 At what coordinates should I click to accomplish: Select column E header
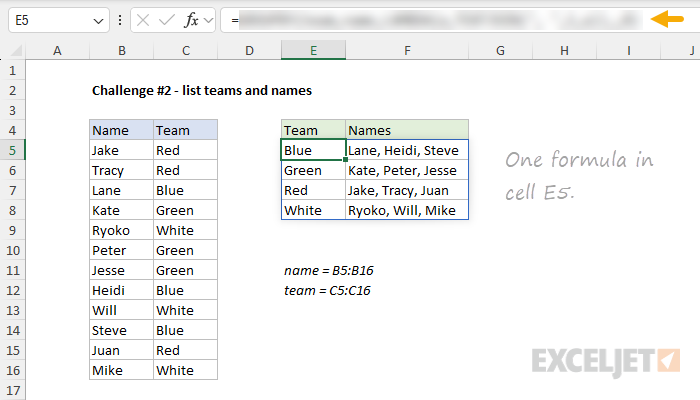click(x=313, y=50)
